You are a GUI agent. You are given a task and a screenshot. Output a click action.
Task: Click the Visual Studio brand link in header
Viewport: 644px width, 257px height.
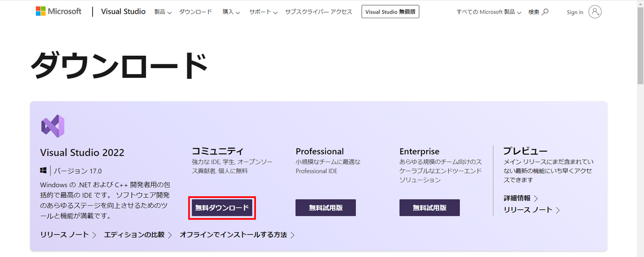123,11
